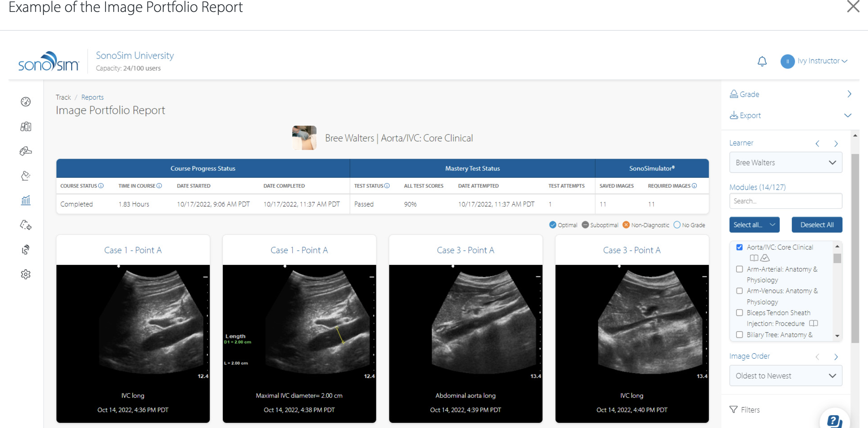Click the settings gear in sidebar
The height and width of the screenshot is (428, 868).
coord(26,274)
